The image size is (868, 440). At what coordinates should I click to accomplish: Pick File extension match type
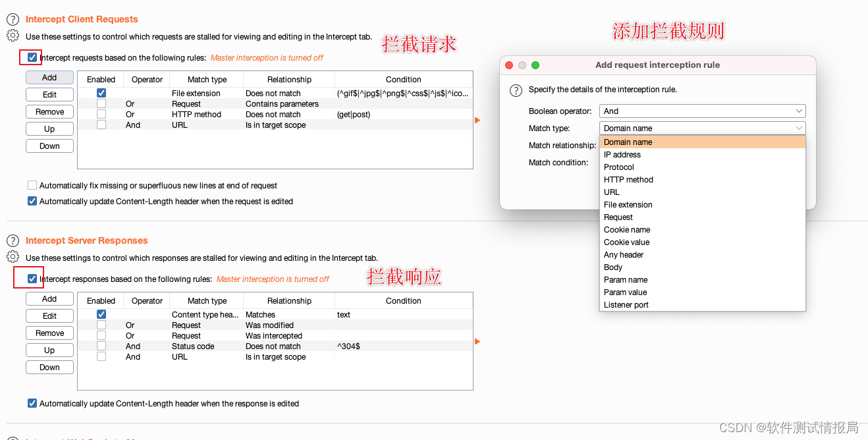click(x=703, y=205)
